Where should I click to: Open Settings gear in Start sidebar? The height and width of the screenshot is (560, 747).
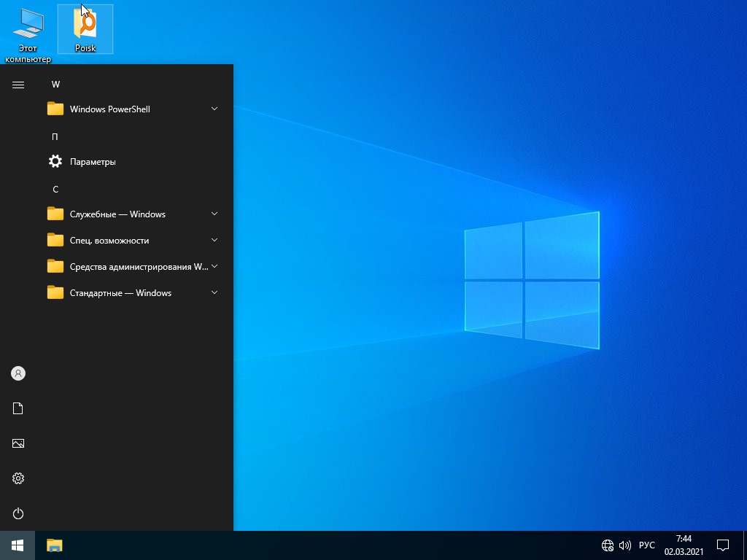coord(18,478)
